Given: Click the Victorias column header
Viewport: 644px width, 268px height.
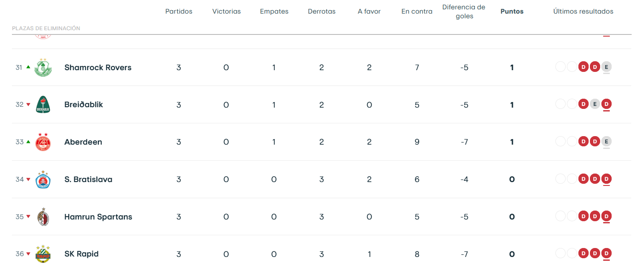Looking at the screenshot, I should pos(226,11).
